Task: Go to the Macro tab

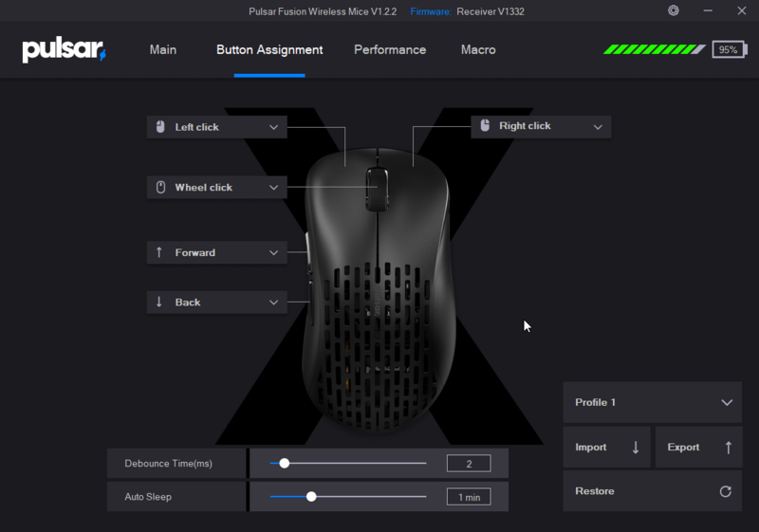Action: [478, 50]
